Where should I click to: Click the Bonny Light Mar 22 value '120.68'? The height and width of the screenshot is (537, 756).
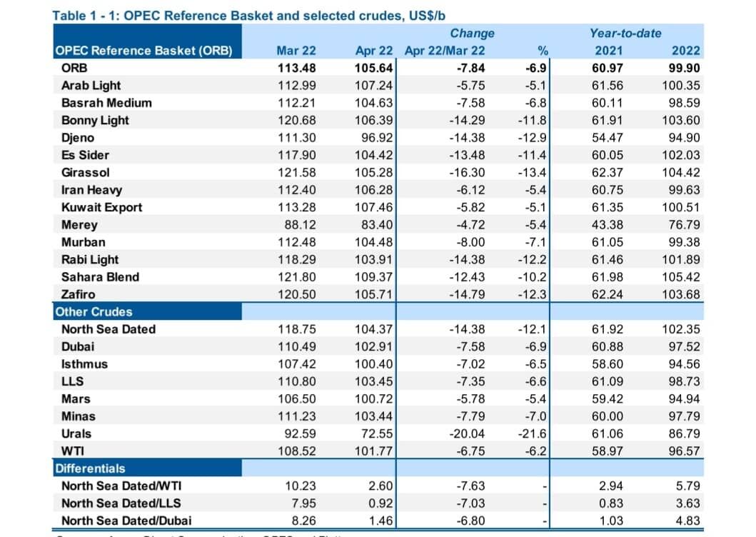(296, 120)
